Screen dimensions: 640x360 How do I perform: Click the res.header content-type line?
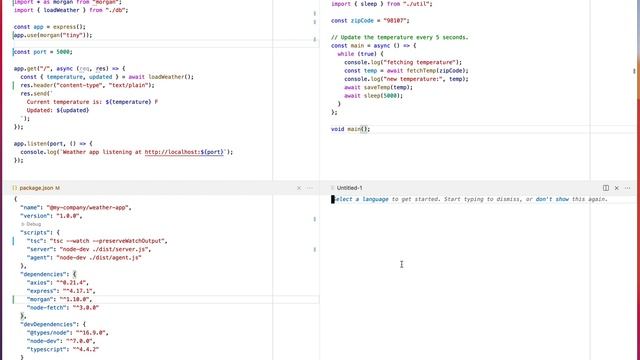click(x=87, y=85)
